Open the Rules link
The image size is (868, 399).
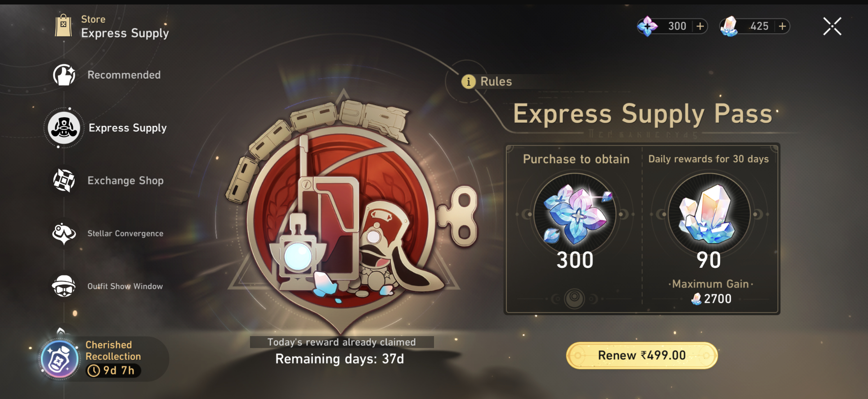point(496,81)
